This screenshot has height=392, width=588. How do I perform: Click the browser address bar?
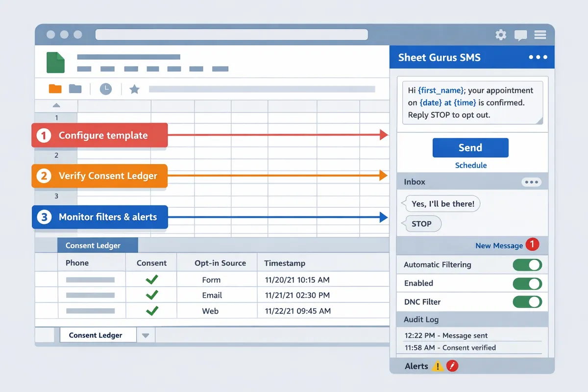tap(231, 35)
